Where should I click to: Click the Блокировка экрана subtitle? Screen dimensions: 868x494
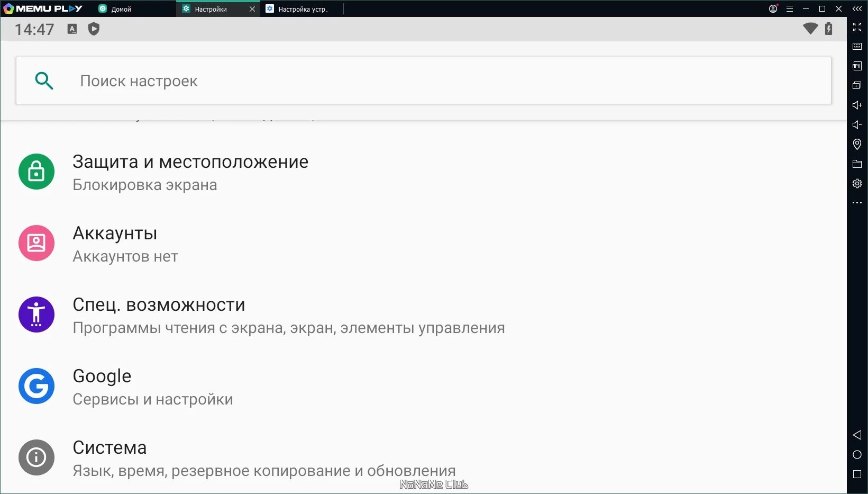pyautogui.click(x=145, y=185)
